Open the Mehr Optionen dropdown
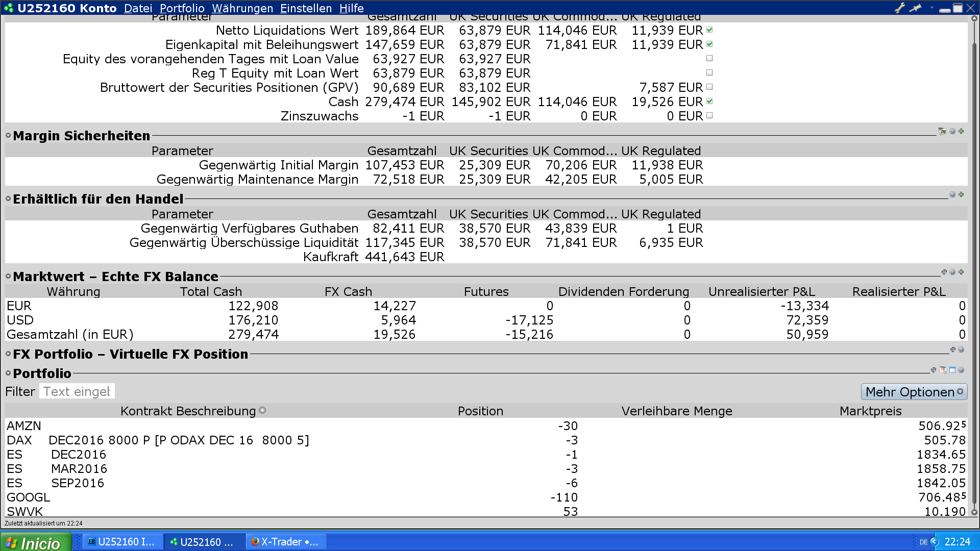Image resolution: width=980 pixels, height=551 pixels. (914, 392)
